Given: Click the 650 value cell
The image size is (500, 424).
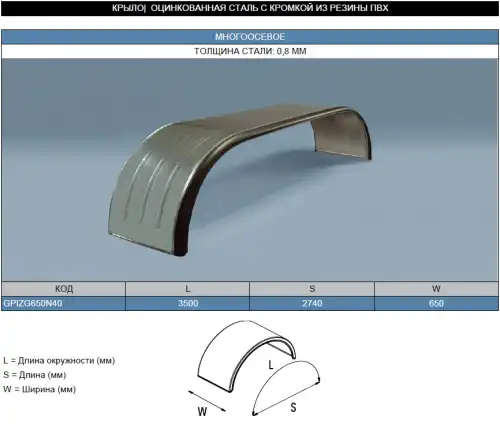Looking at the screenshot, I should coord(436,303).
